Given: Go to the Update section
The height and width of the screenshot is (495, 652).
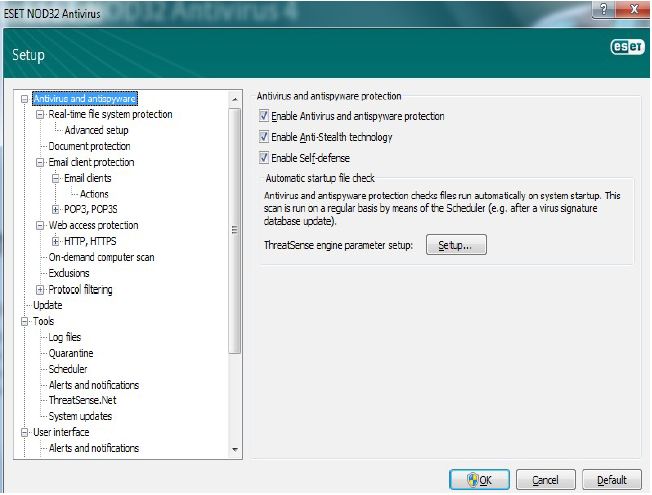Looking at the screenshot, I should (x=47, y=305).
